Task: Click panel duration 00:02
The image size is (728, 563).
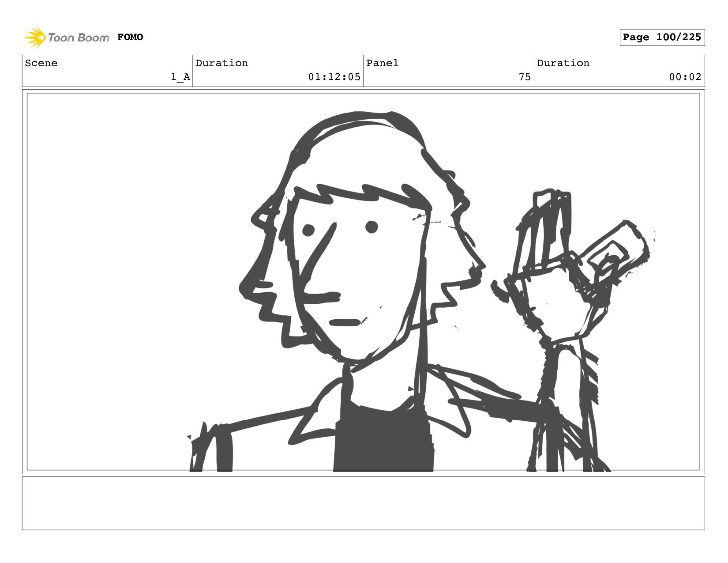Action: [685, 77]
